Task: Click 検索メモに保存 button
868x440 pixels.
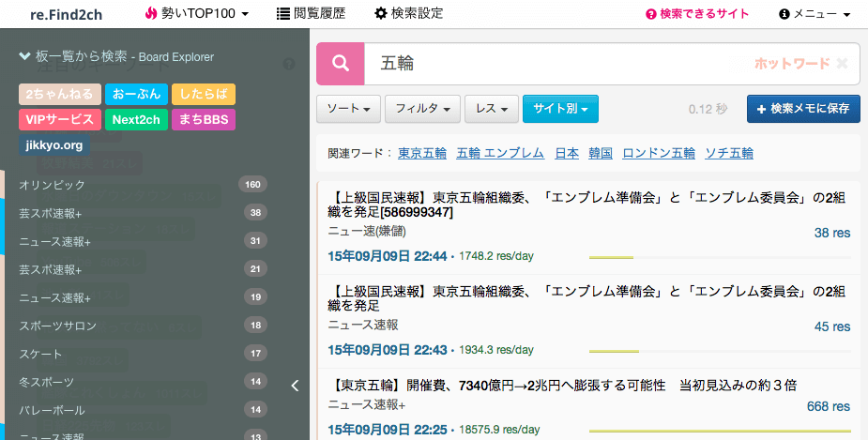Action: [803, 109]
